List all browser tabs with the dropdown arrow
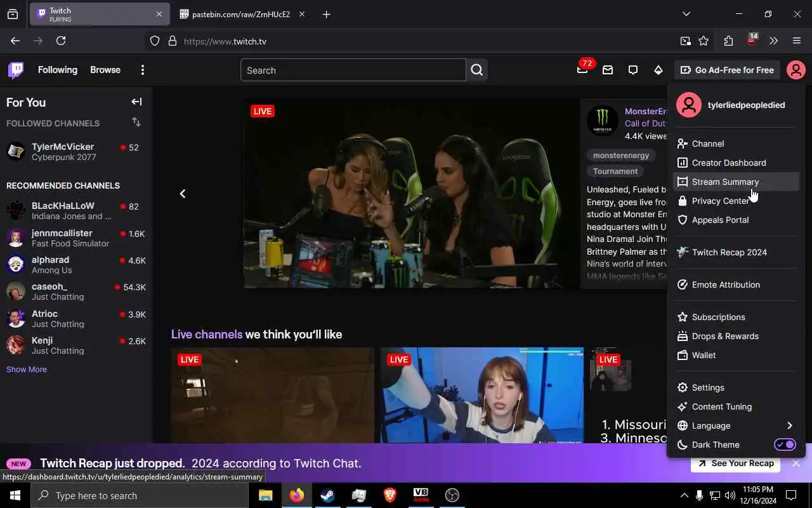The width and height of the screenshot is (812, 508). [x=686, y=14]
